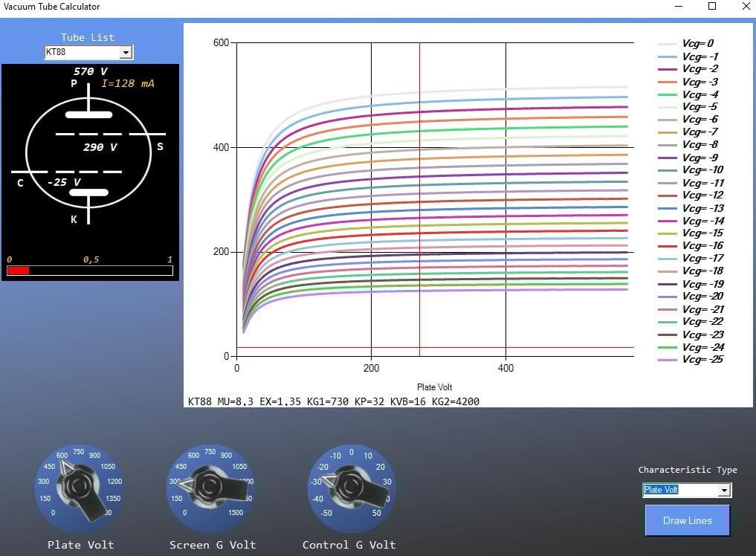Viewport: 756px width, 556px height.
Task: Click the -25 V control grid readout
Action: click(x=64, y=182)
